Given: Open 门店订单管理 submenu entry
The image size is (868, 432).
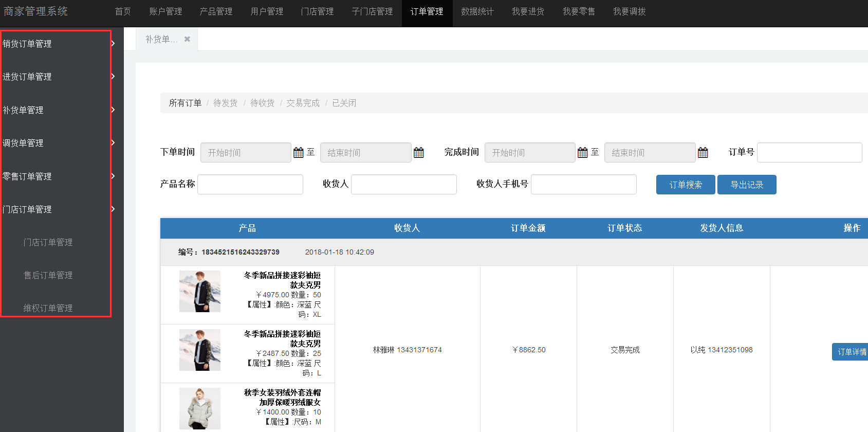Looking at the screenshot, I should [x=48, y=242].
